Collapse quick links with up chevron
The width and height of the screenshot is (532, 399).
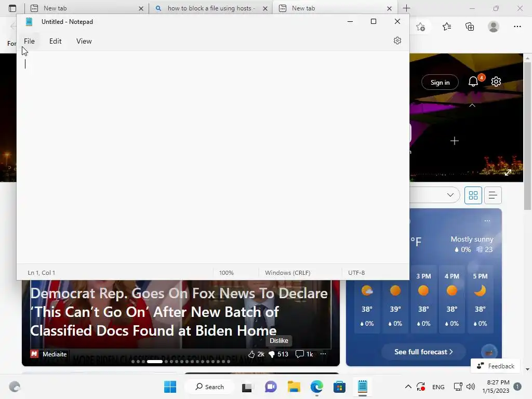click(472, 105)
